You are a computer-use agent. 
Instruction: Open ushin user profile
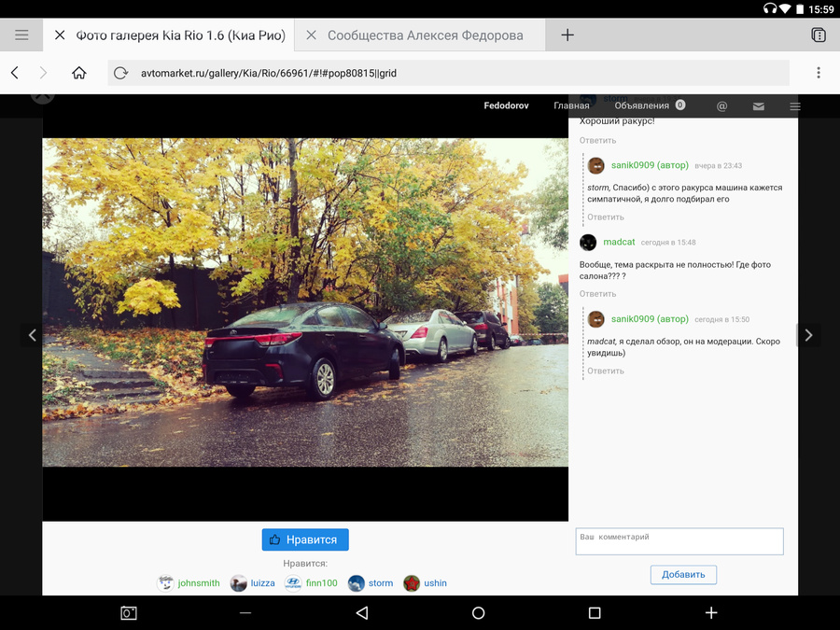click(x=435, y=582)
